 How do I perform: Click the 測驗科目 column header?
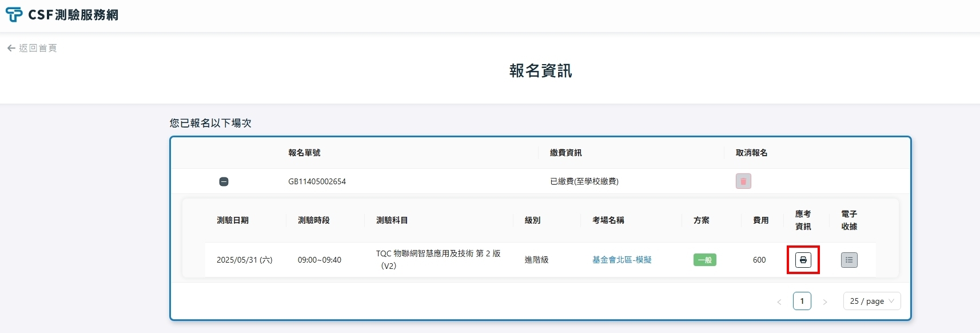392,220
